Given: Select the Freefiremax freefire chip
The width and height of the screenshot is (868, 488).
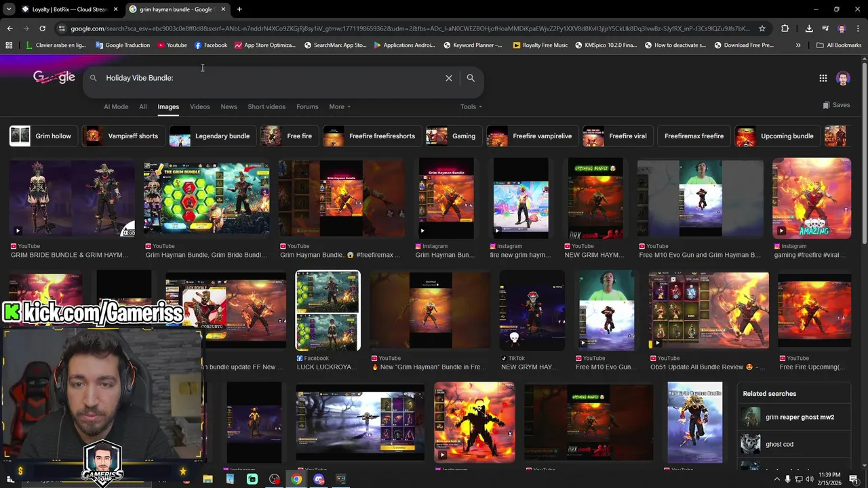Looking at the screenshot, I should (x=694, y=136).
